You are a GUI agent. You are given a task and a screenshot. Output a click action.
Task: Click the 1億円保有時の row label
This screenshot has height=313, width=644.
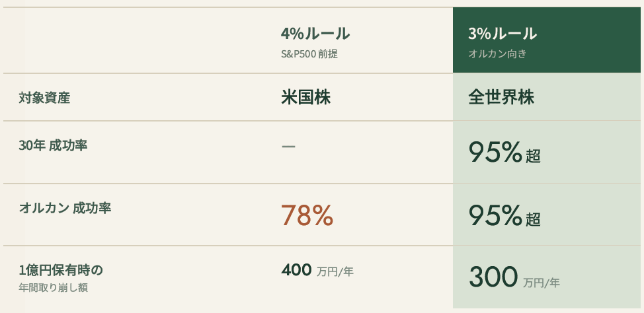pos(61,270)
